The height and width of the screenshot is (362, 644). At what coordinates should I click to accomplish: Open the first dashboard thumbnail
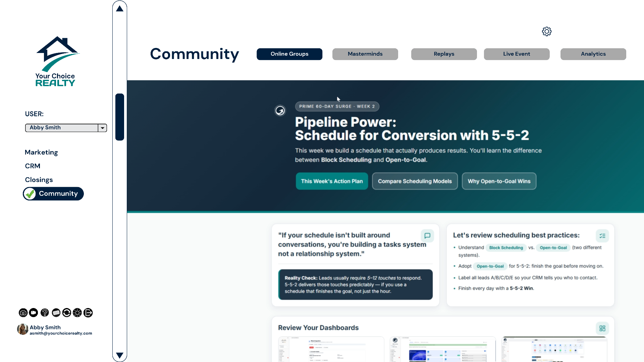331,349
